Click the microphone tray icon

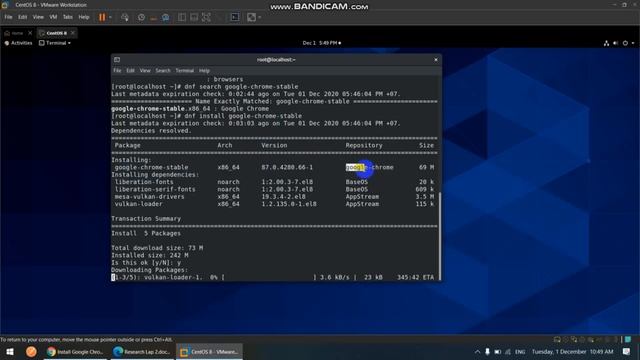(487, 351)
